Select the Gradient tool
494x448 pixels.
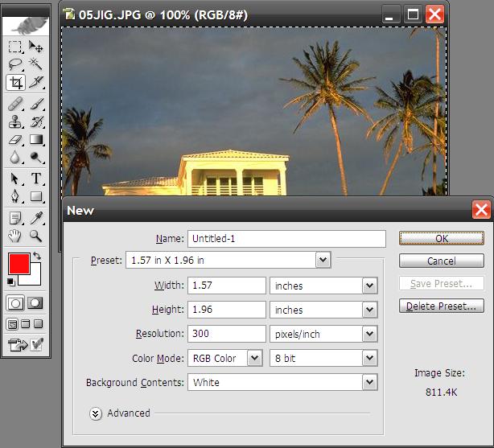click(x=36, y=139)
